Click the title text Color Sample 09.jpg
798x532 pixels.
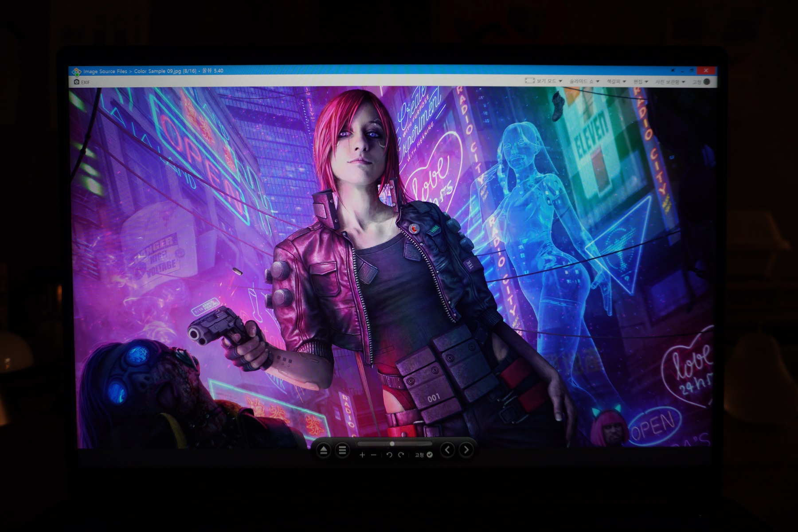(x=157, y=71)
